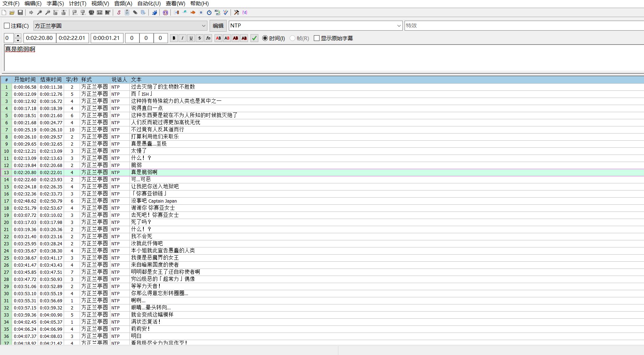
Task: Open the Fonts Collector
Action: click(143, 12)
